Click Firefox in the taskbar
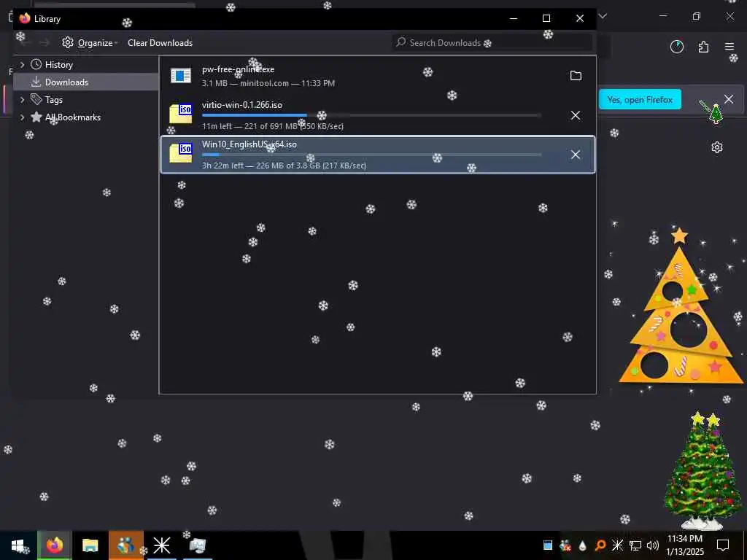 coord(55,545)
